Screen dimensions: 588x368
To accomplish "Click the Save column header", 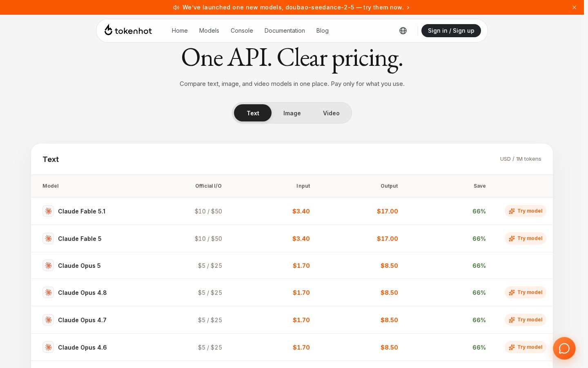I will pos(479,186).
